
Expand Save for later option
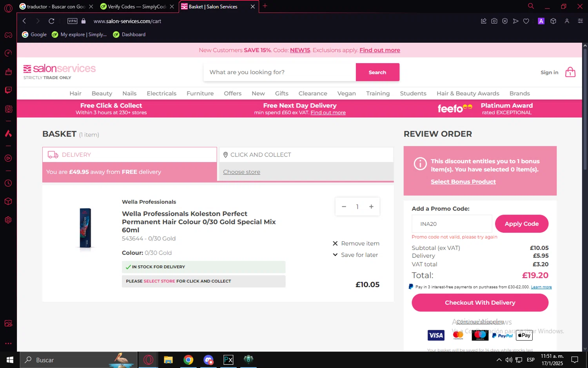click(355, 255)
